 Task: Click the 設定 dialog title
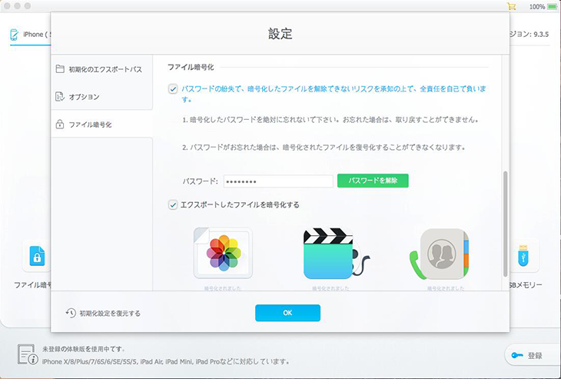tap(280, 34)
